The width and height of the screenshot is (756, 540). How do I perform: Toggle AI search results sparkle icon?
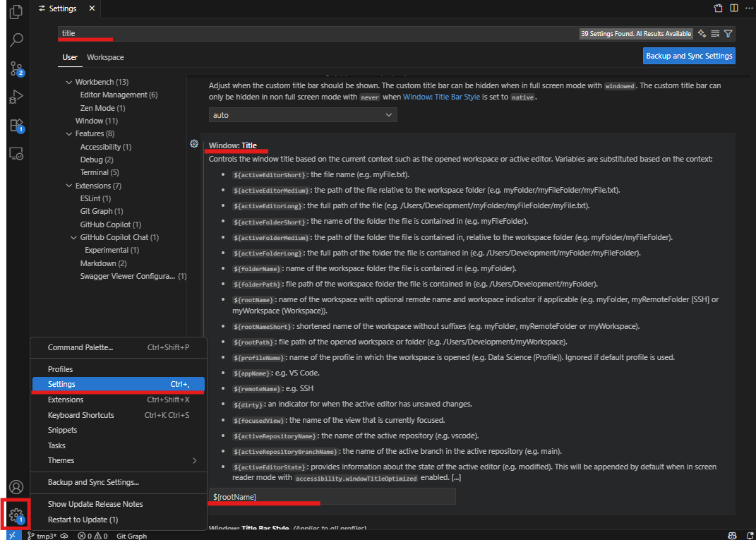702,34
